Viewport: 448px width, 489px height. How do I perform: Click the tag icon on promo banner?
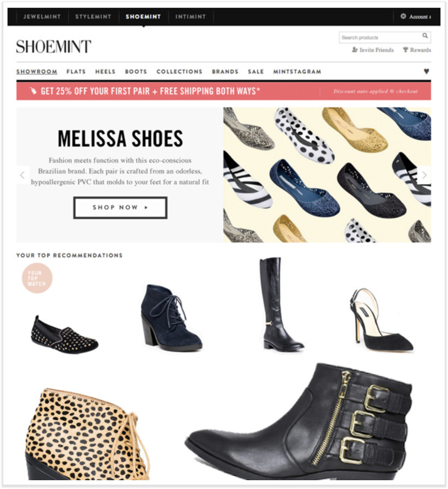click(33, 91)
